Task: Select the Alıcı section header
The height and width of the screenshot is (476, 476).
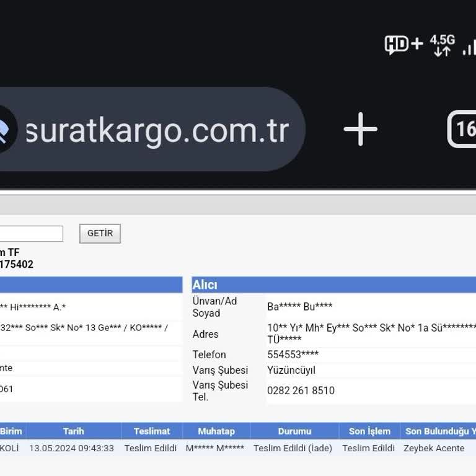Action: point(333,284)
